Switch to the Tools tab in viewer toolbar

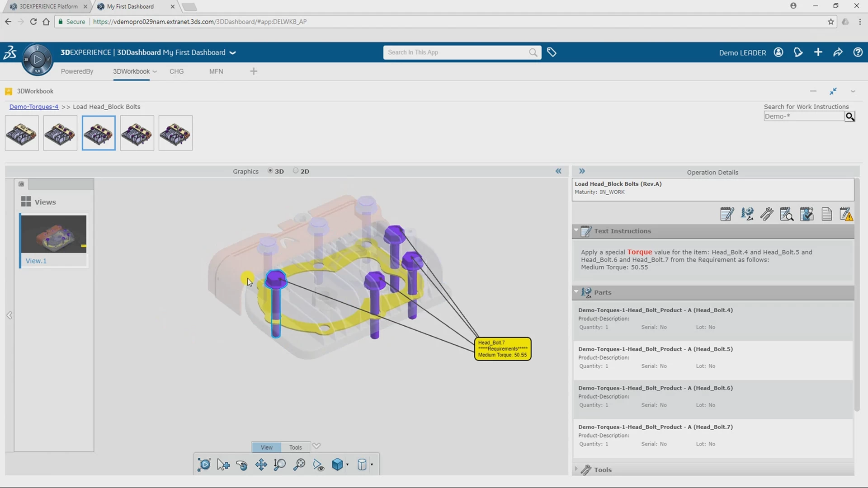(x=295, y=447)
